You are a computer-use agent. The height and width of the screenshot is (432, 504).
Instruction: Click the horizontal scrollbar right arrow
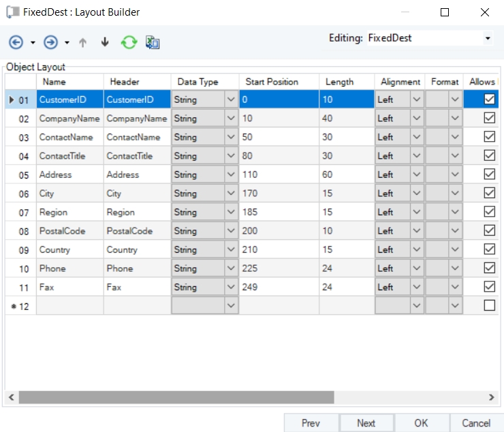point(492,397)
